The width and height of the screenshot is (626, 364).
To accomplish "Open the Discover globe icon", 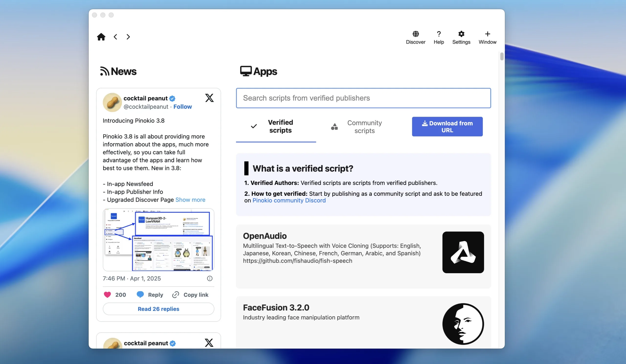I will coord(415,34).
